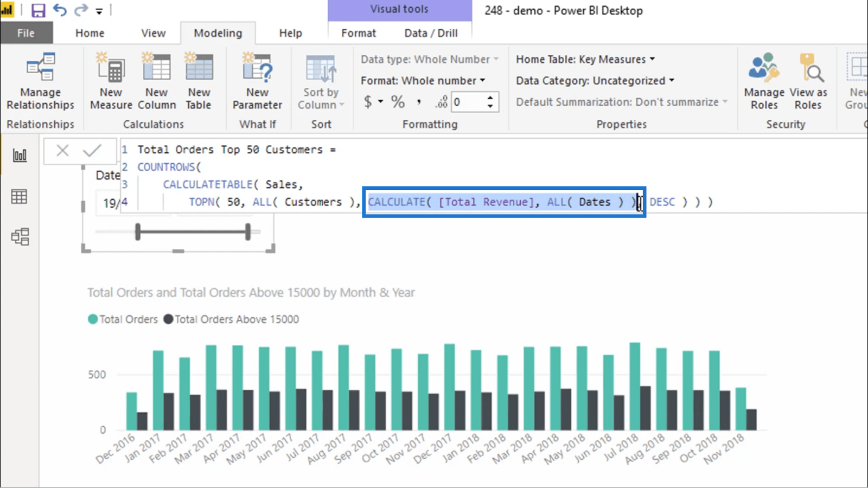Open View as Roles
The height and width of the screenshot is (488, 868).
tap(808, 81)
